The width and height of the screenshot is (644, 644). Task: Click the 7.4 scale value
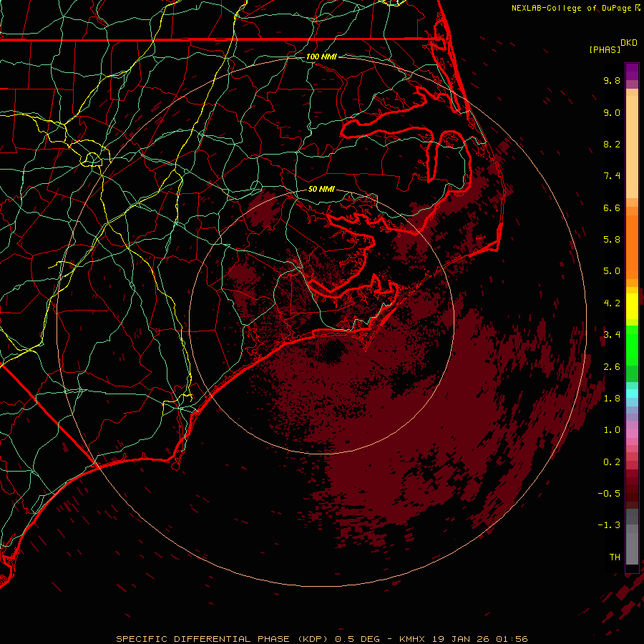612,176
